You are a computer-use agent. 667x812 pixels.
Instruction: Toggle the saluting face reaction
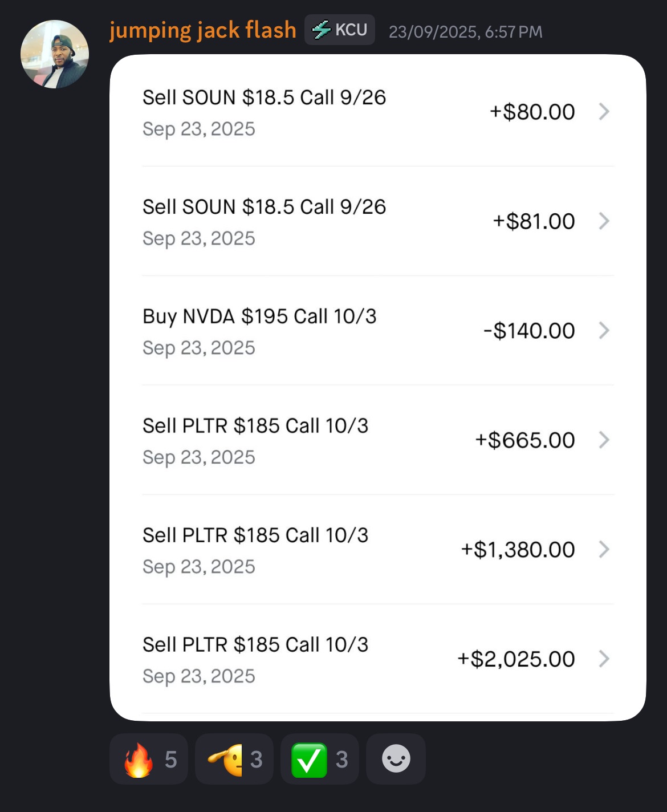point(234,759)
